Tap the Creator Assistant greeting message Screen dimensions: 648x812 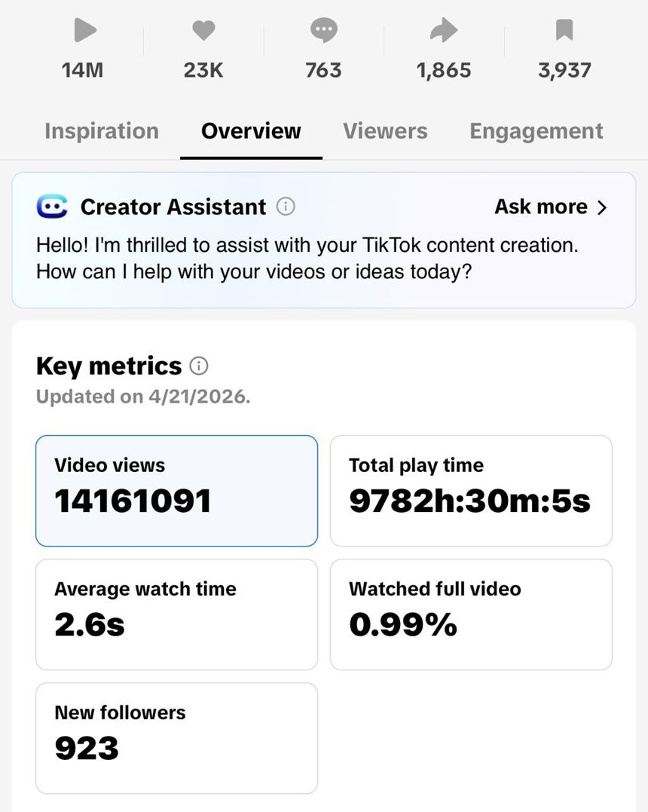click(x=307, y=258)
